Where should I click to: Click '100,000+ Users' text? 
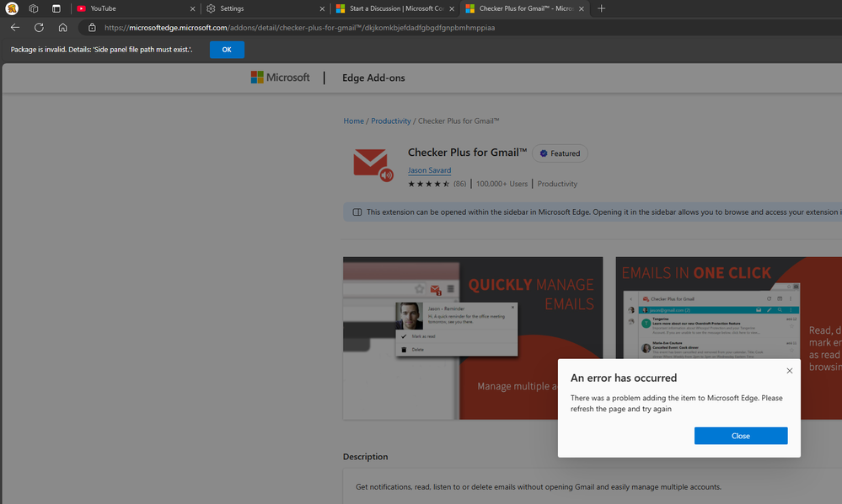(x=501, y=184)
